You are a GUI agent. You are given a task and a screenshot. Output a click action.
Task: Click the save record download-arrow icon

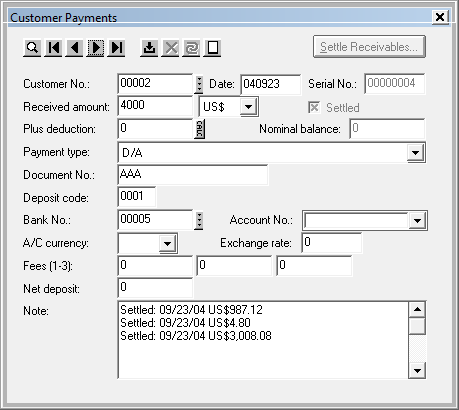(149, 48)
